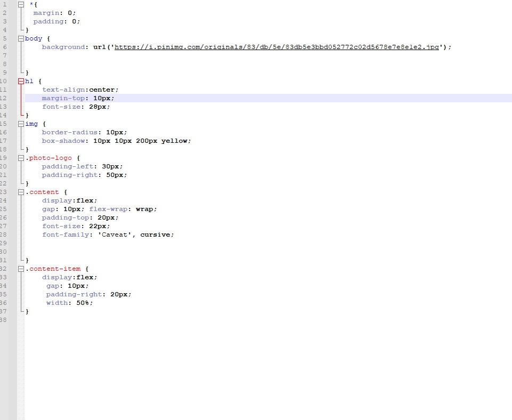Click the 'background' property name
The image size is (512, 420).
63,47
